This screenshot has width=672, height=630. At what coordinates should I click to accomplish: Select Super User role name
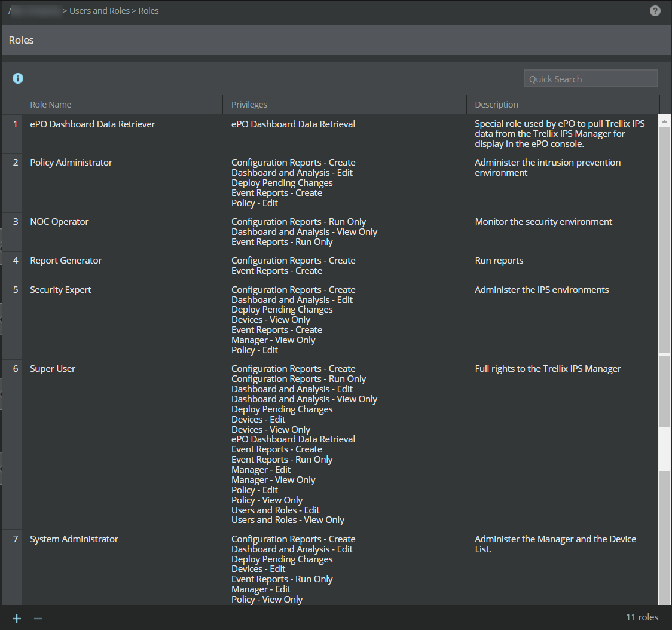click(52, 369)
